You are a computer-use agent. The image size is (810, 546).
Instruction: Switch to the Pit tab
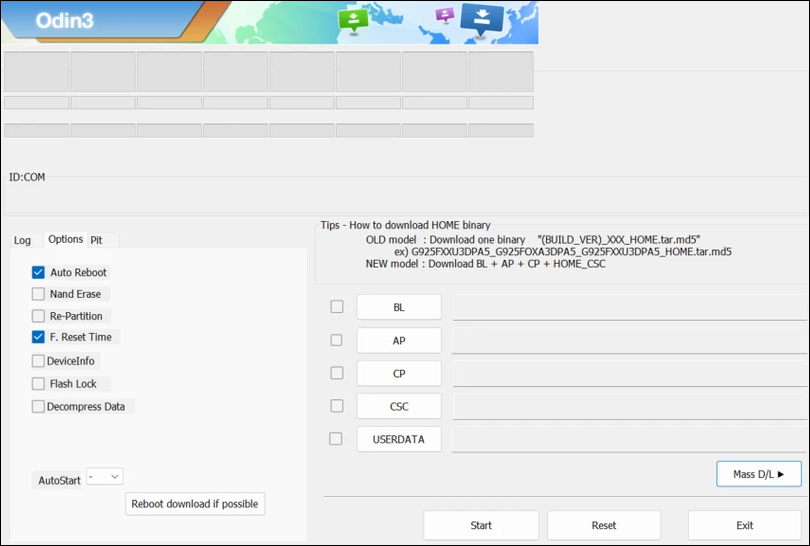[x=97, y=240]
